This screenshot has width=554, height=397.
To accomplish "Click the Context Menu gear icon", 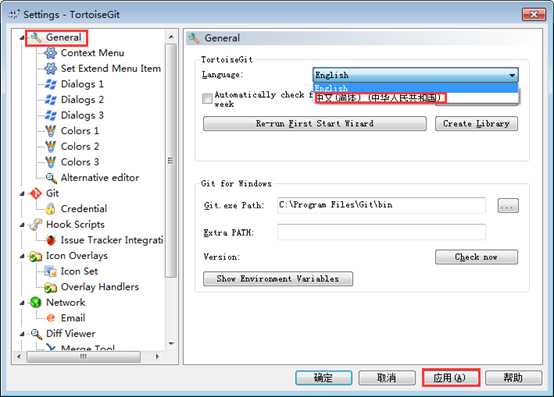I will coord(51,53).
